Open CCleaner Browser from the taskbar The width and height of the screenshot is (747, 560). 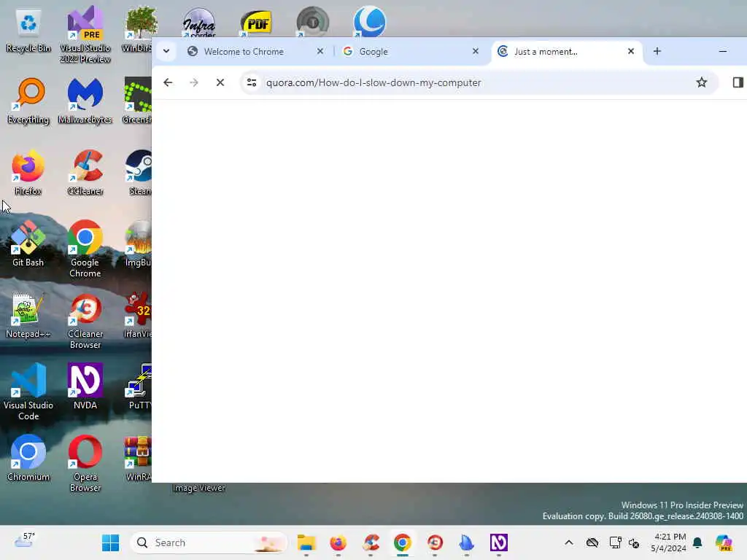[435, 542]
